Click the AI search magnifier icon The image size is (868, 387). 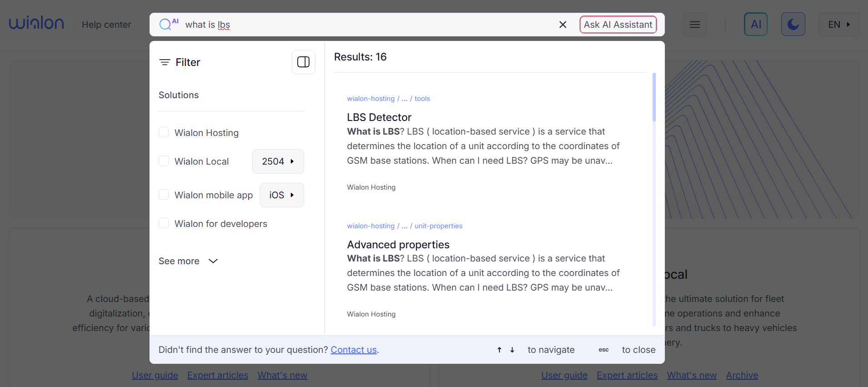click(169, 24)
